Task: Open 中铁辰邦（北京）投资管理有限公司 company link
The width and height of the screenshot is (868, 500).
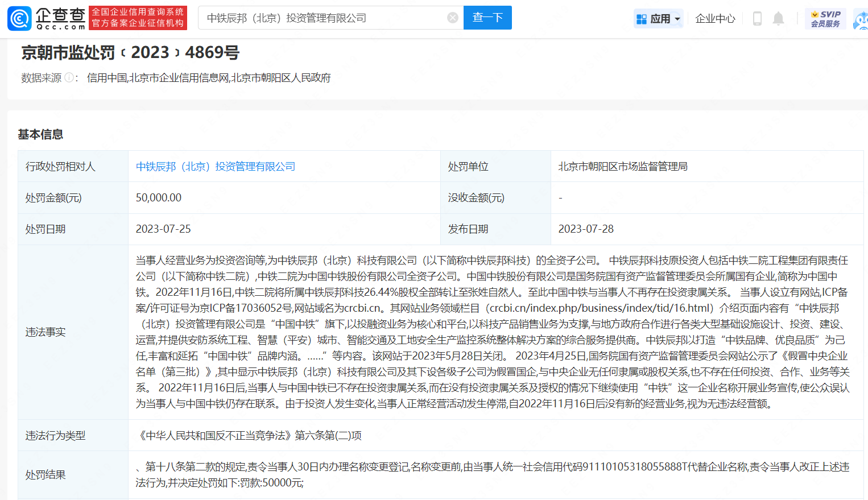Action: (x=216, y=166)
